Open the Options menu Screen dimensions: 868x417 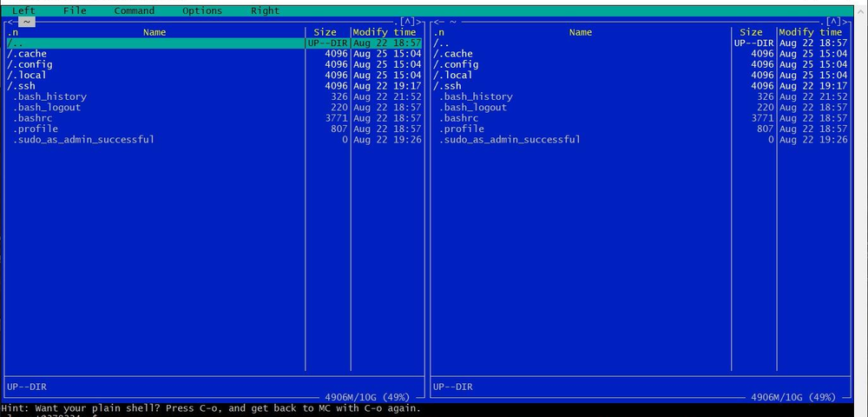pyautogui.click(x=202, y=10)
